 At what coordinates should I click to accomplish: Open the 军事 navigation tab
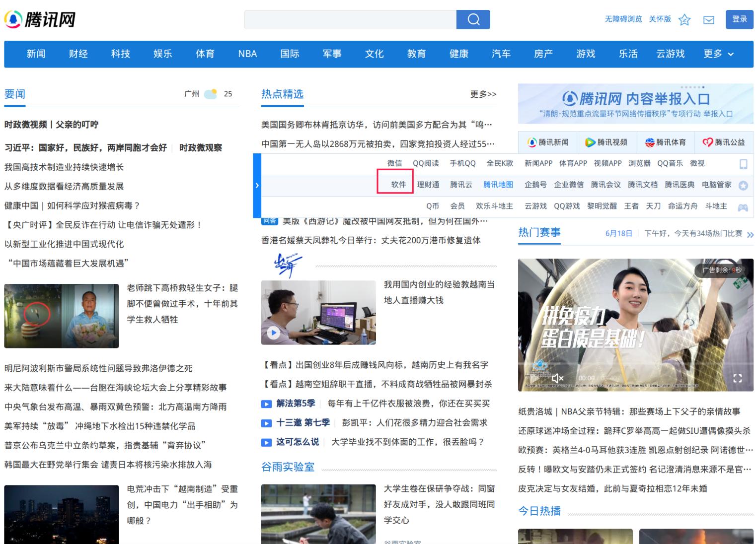pyautogui.click(x=332, y=54)
